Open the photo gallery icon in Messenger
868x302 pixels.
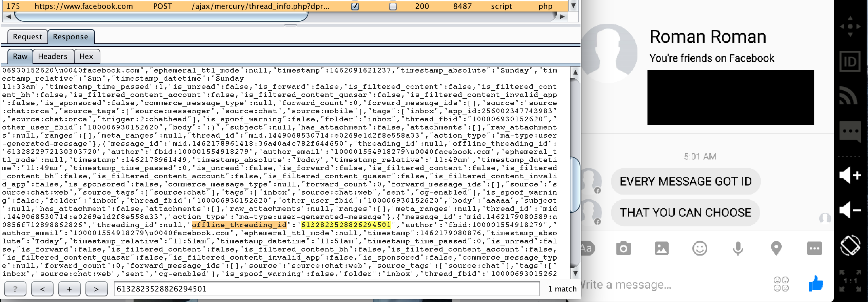[x=662, y=248]
